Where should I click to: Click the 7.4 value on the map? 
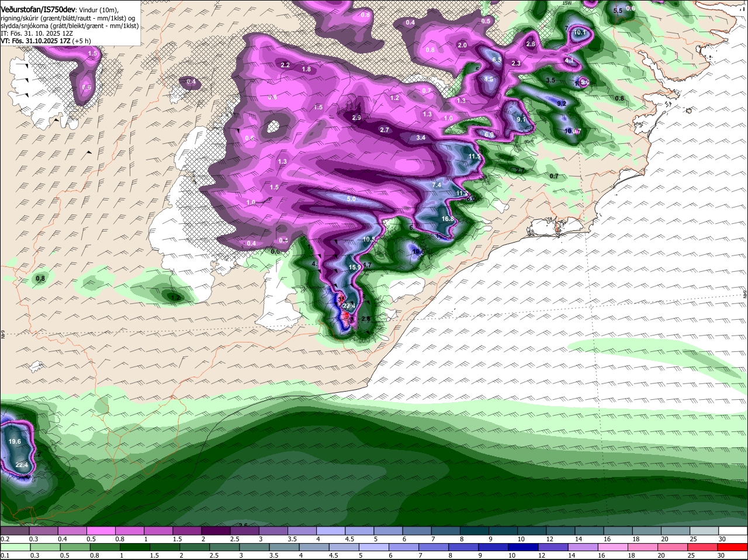coord(436,185)
